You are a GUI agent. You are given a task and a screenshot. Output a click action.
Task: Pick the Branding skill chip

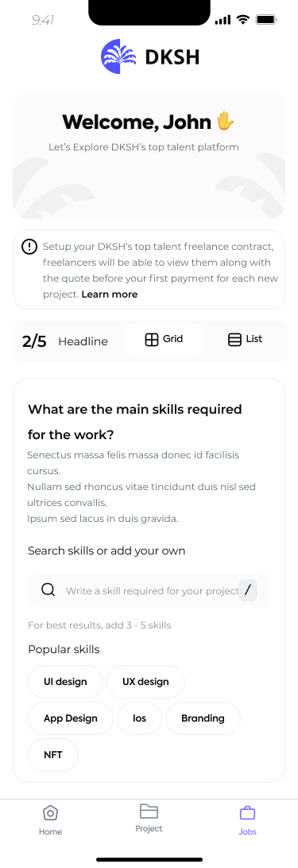pyautogui.click(x=203, y=718)
